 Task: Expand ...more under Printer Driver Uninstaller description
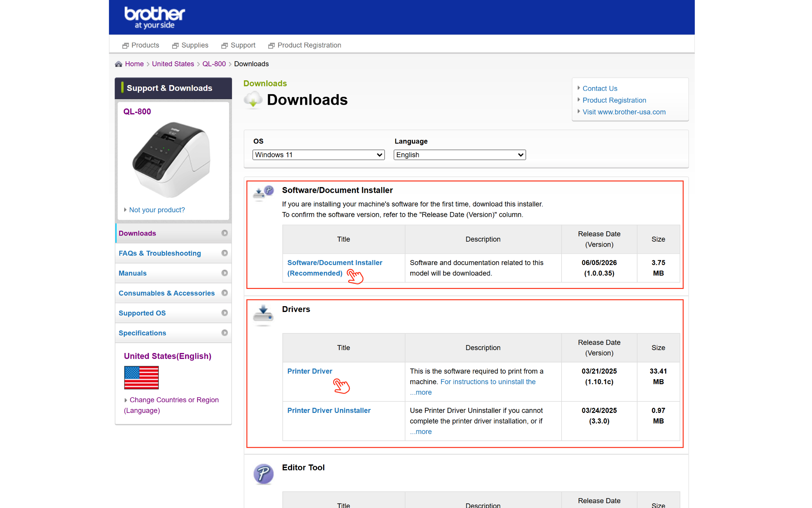coord(421,431)
